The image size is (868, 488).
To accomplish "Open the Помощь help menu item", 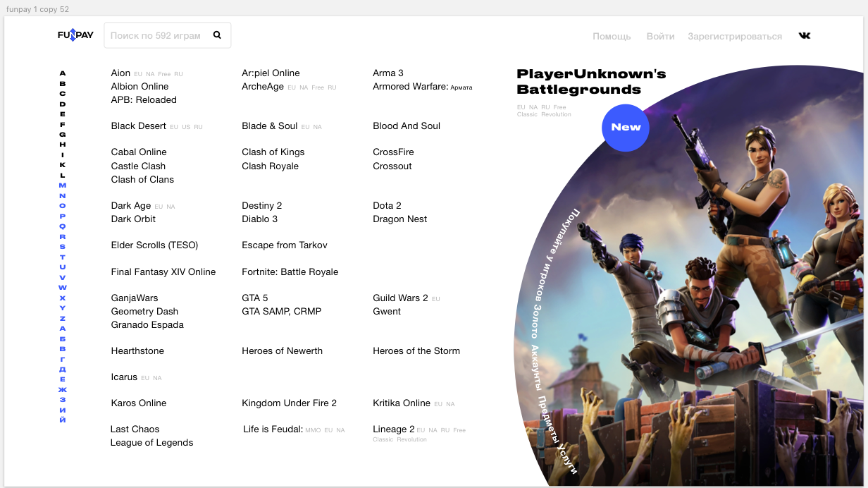I will tap(612, 36).
